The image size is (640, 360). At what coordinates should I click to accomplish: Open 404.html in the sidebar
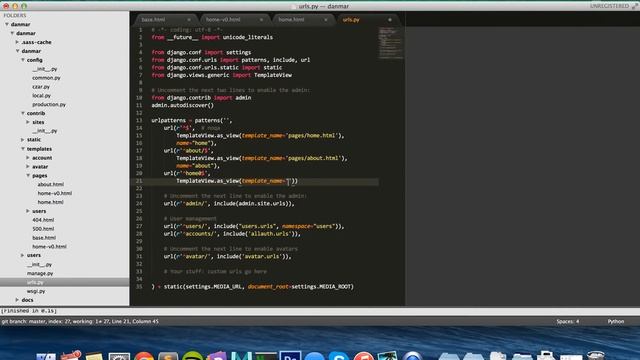[43, 220]
